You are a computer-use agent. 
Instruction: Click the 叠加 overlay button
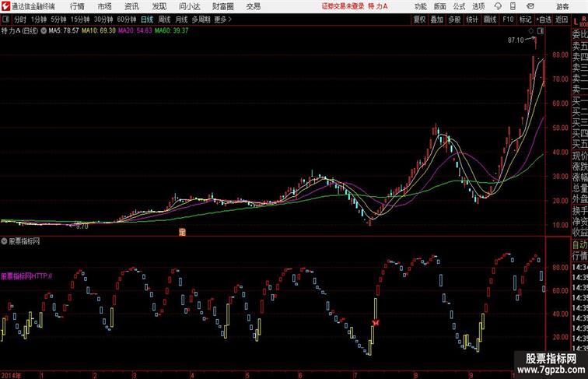click(x=437, y=19)
